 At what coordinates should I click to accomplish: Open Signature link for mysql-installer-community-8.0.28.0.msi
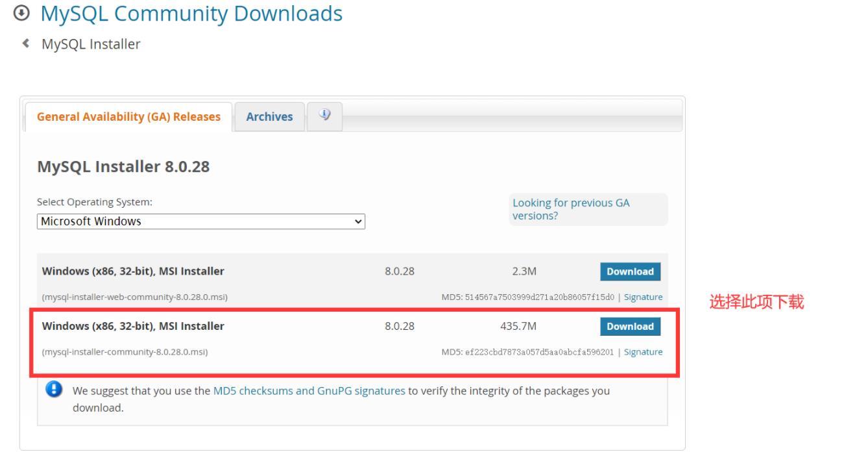643,353
